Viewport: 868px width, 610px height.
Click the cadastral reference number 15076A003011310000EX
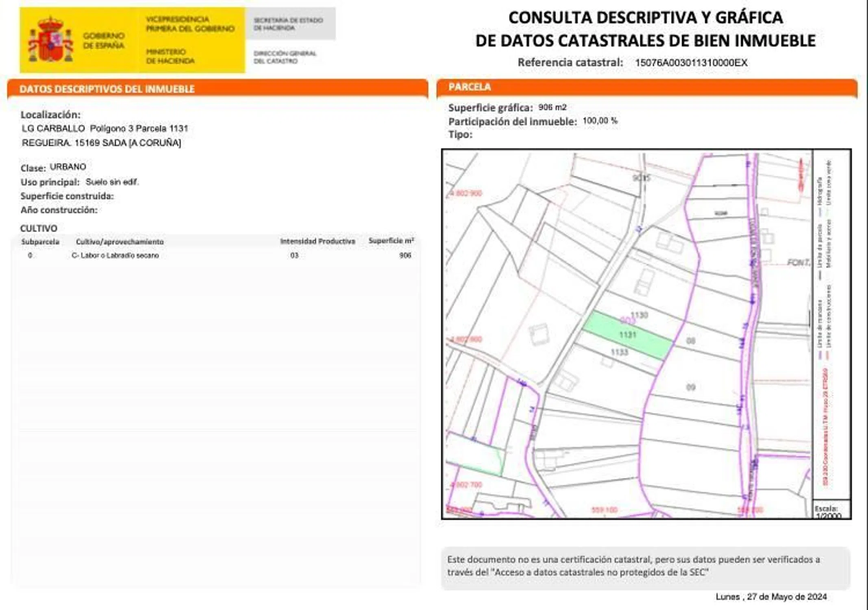click(x=691, y=63)
